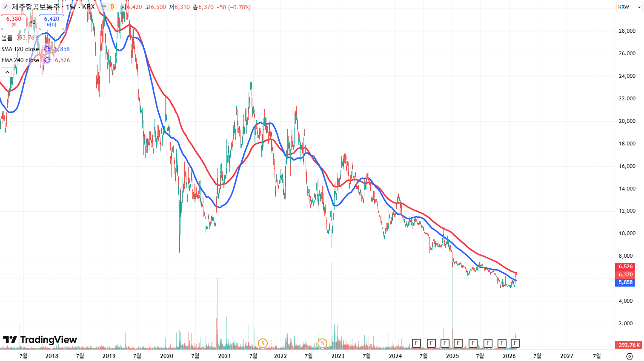Click the 22,000 price scale label
This screenshot has width=644, height=361.
click(x=627, y=99)
